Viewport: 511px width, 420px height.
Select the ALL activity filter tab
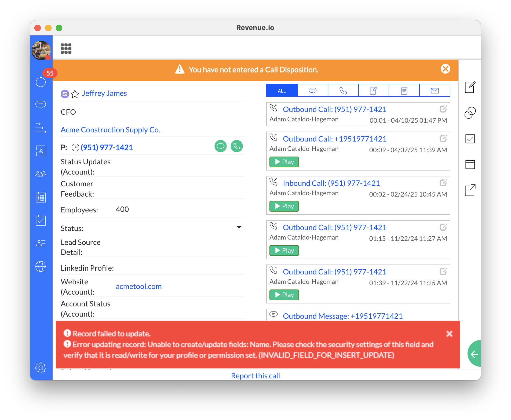tap(282, 90)
